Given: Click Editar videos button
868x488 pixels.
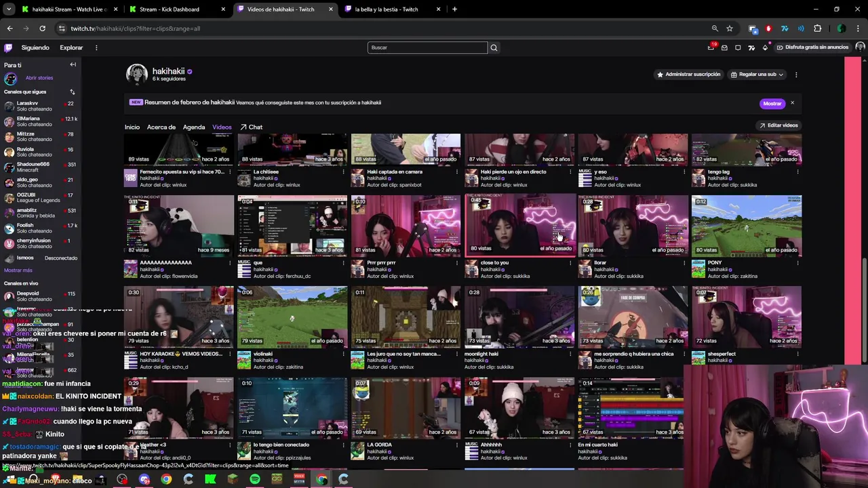Looking at the screenshot, I should pos(778,125).
